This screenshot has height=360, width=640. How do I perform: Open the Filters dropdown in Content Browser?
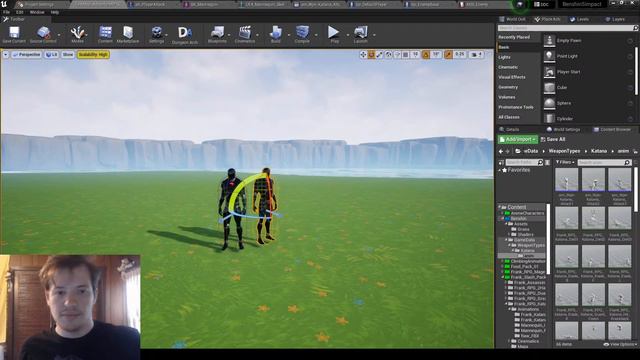click(565, 162)
